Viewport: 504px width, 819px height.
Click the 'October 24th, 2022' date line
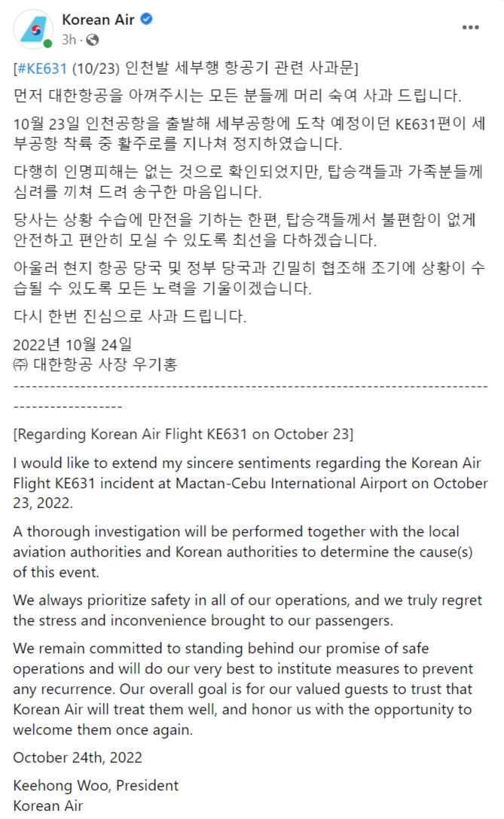tap(78, 757)
